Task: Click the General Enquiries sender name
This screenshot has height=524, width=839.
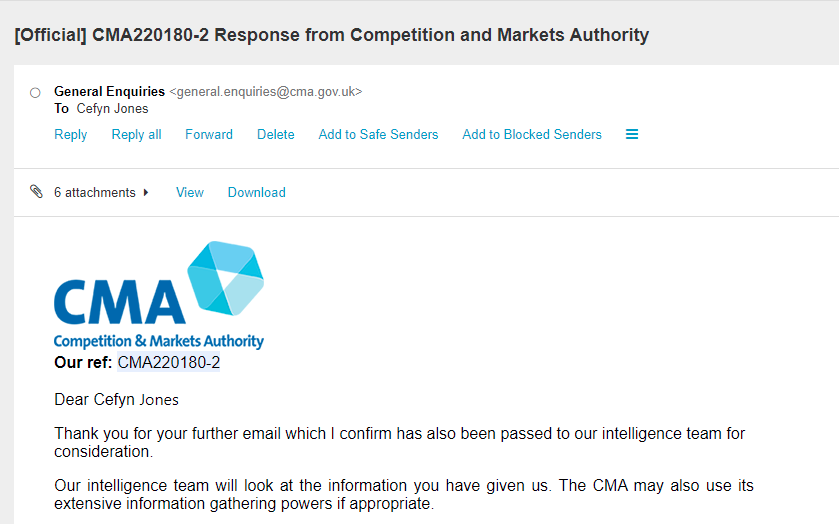Action: coord(109,92)
